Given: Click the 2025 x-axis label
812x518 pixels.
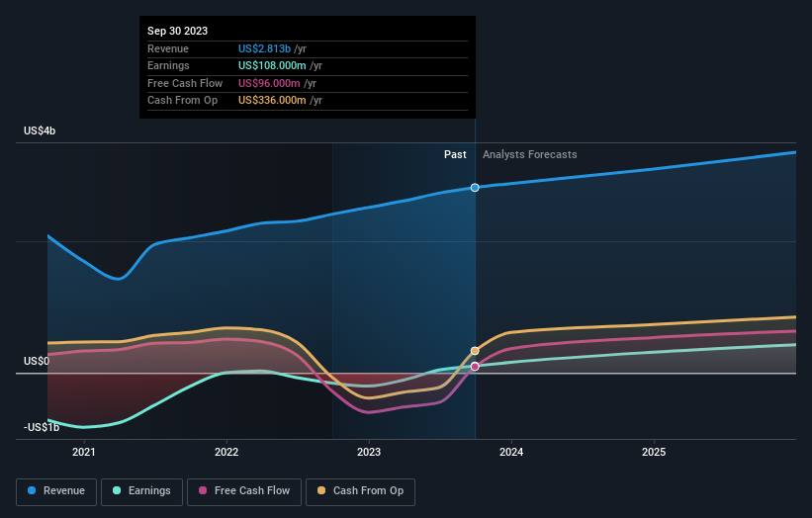Looking at the screenshot, I should 654,452.
